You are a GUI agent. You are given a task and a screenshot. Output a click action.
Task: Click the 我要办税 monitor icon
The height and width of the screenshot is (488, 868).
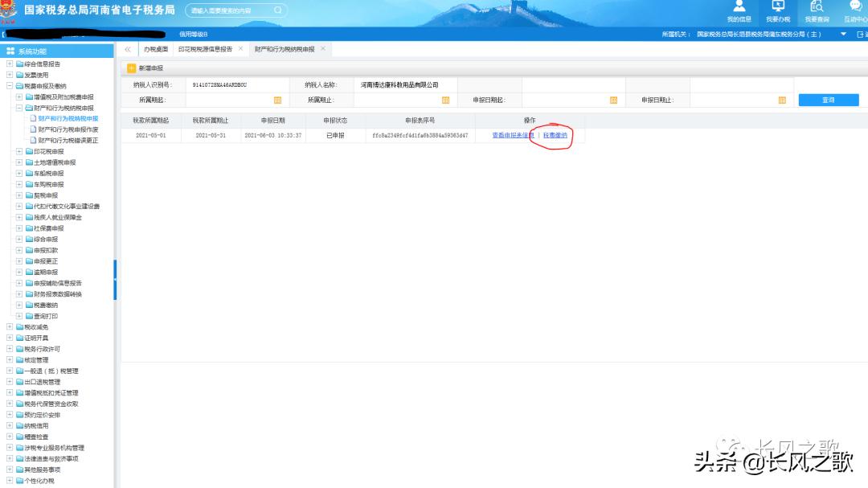coord(777,7)
